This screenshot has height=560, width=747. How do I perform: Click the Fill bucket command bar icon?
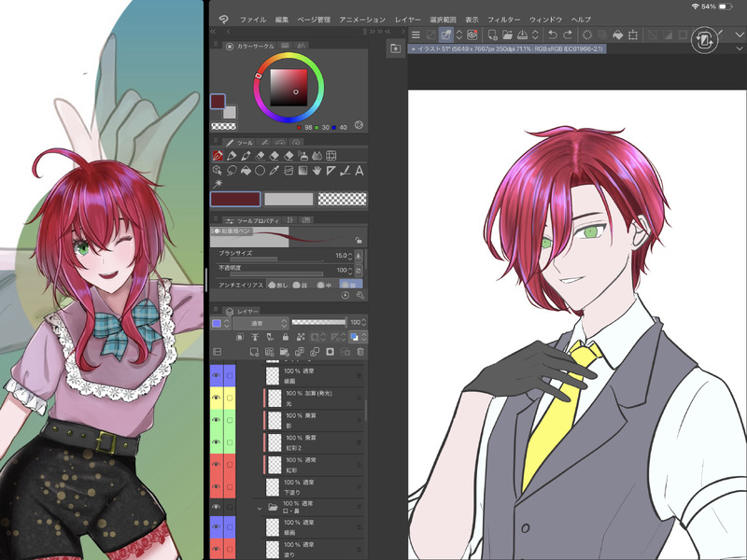[617, 35]
